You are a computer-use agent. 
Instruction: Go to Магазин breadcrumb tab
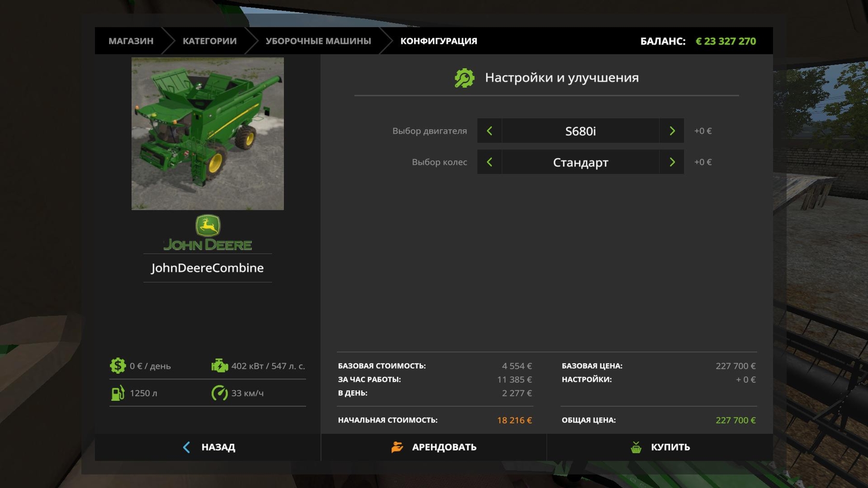(x=131, y=41)
